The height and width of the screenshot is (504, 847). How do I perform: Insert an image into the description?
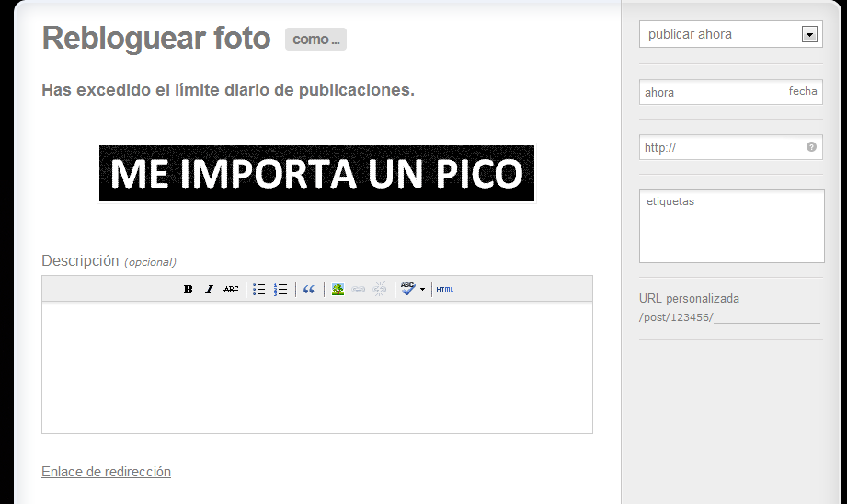338,290
